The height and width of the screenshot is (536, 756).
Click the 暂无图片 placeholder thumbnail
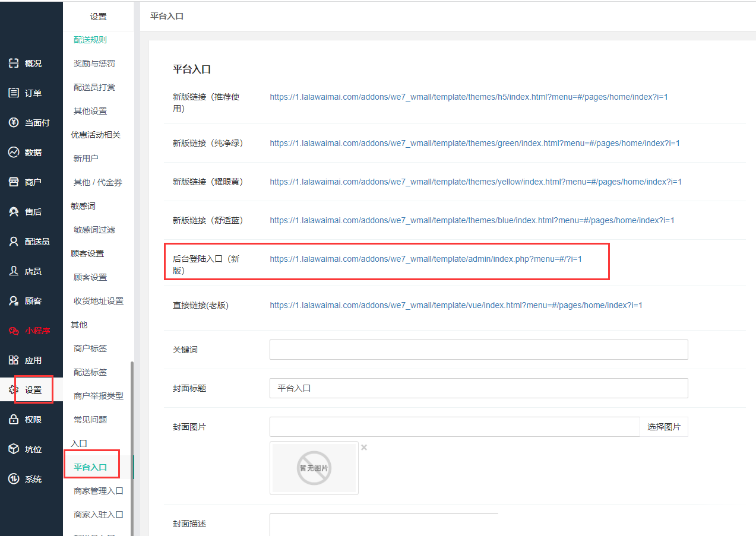point(314,468)
